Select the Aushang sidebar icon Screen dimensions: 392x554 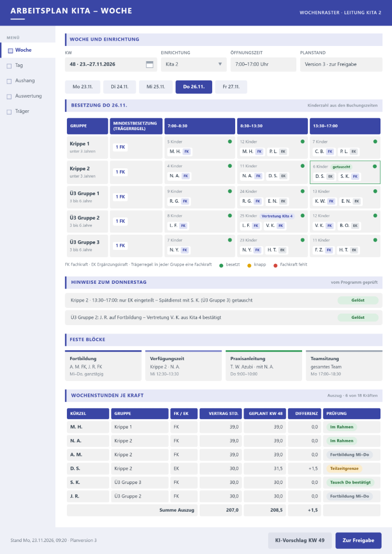pos(9,81)
